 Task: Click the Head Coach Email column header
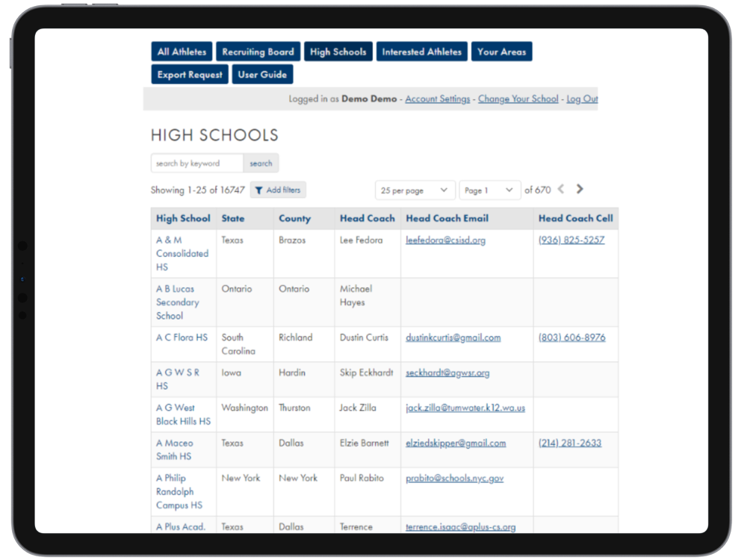click(x=447, y=219)
